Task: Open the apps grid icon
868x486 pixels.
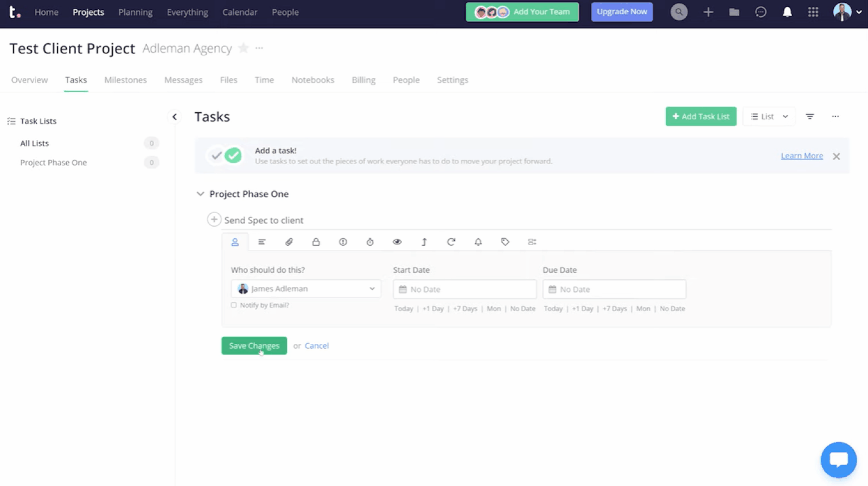Action: pyautogui.click(x=813, y=12)
